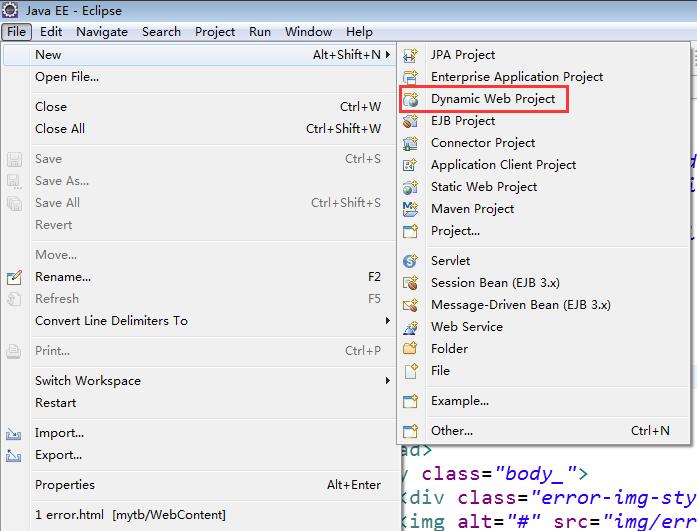Click the Application Client Project icon
Screen dimensions: 697x531
(410, 165)
